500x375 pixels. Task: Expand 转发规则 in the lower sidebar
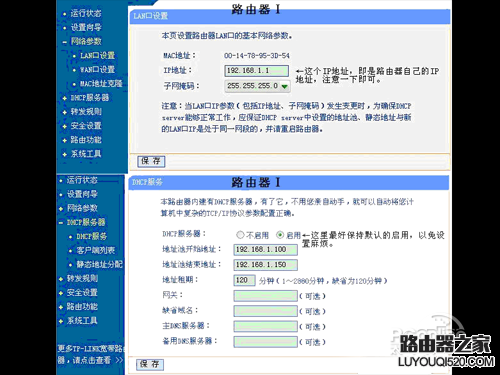pos(82,278)
